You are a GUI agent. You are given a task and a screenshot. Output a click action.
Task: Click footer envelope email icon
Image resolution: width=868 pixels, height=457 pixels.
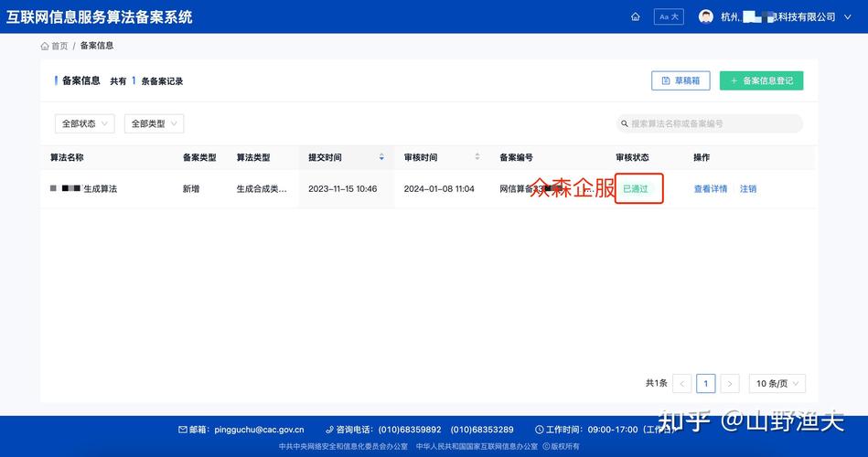[x=183, y=430]
